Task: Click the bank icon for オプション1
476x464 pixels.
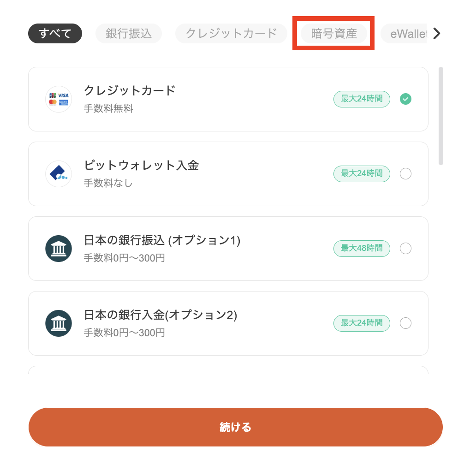Action: point(59,249)
